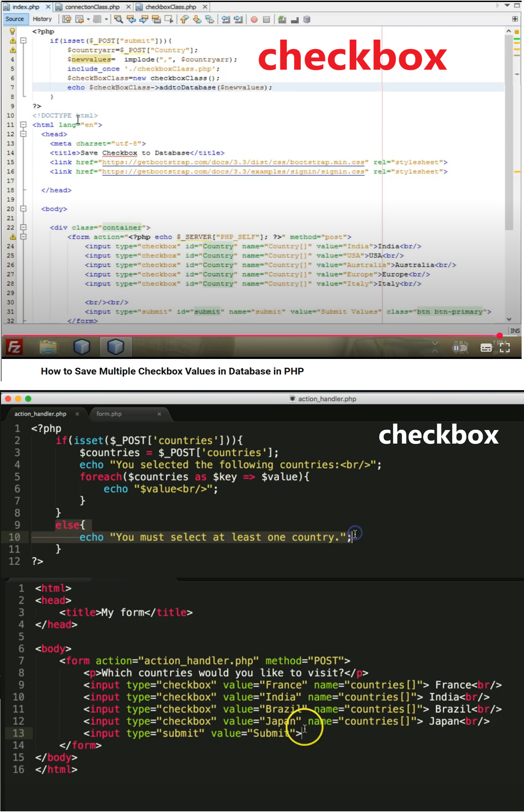Collapse the body fold on line 20

coord(23,209)
